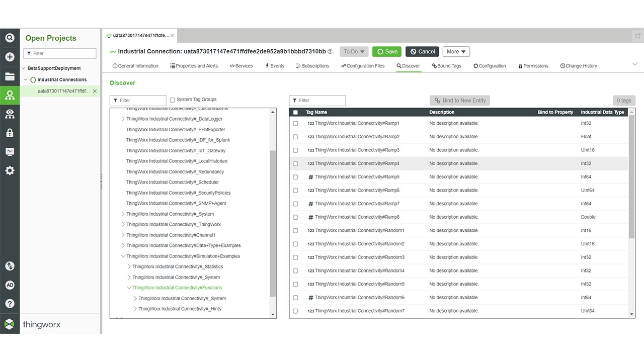644x362 pixels.
Task: Click the tree panel vertical scrollbar
Action: coord(273,224)
